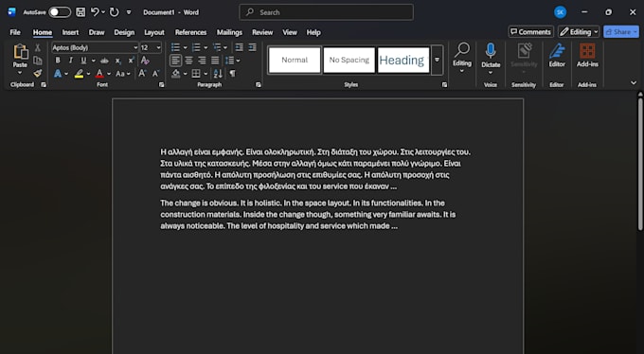Decrease the font size

(x=155, y=74)
